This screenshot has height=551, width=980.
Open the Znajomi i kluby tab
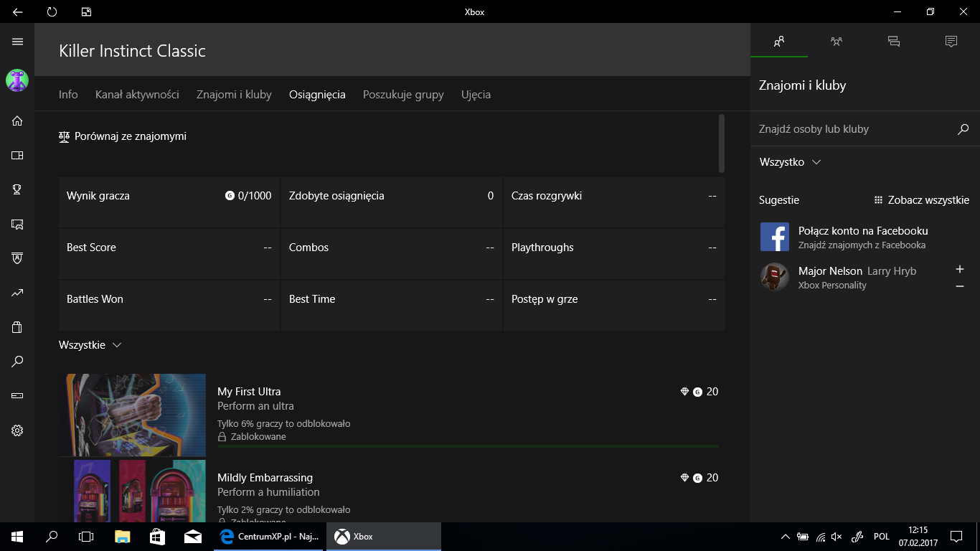[234, 95]
